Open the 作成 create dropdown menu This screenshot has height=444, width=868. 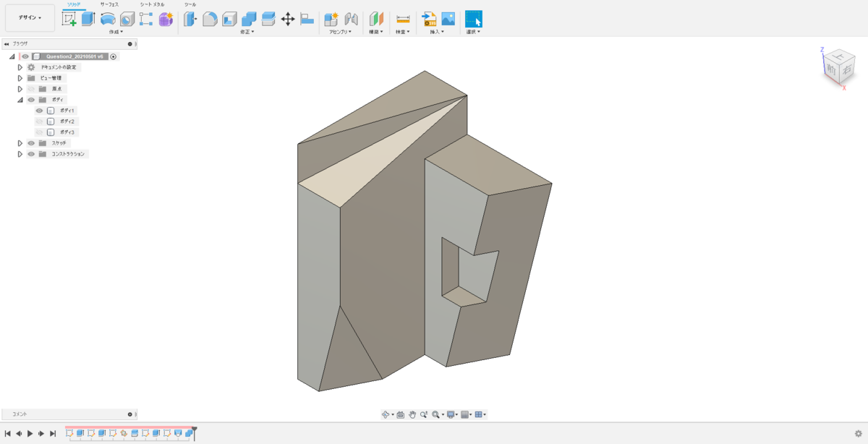116,32
